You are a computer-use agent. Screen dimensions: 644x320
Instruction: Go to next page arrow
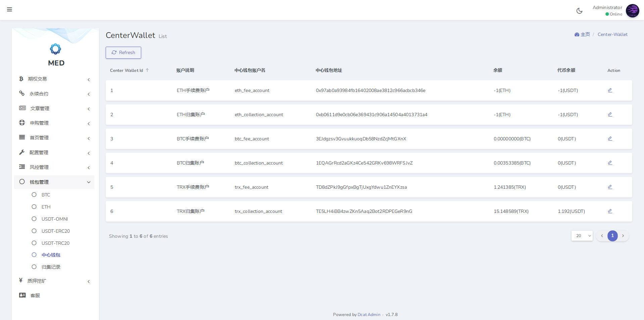tap(623, 236)
